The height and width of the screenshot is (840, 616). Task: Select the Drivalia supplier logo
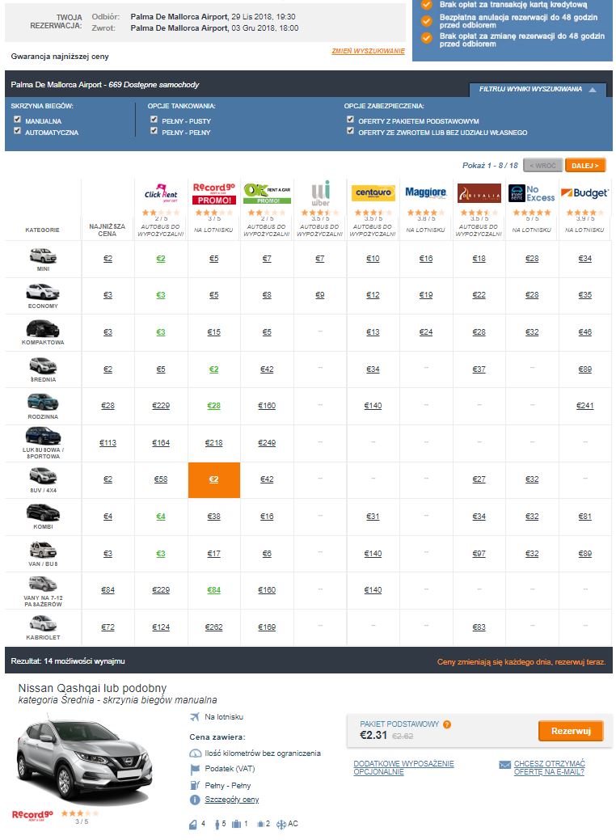[479, 193]
